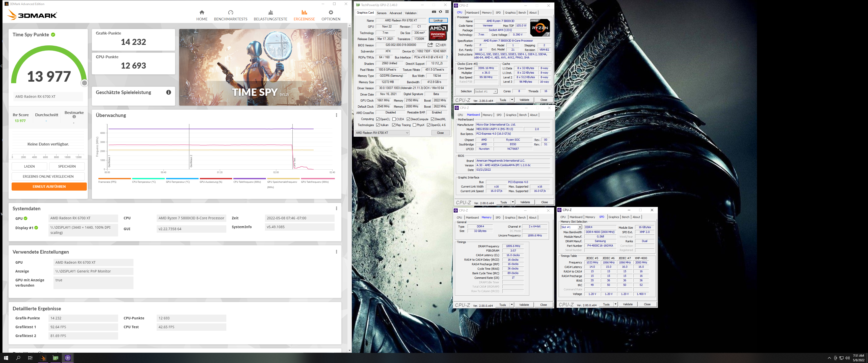The image size is (868, 363).
Task: Expand Tools arrow in CPU-Z SPD window
Action: (x=615, y=305)
